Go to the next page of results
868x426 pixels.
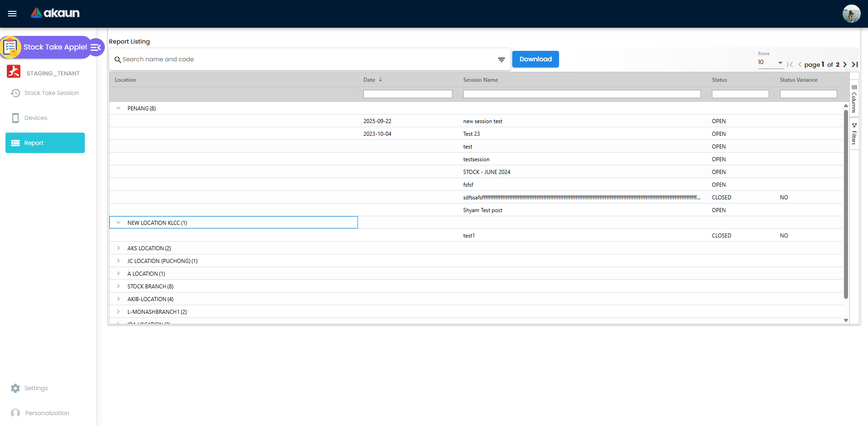click(x=845, y=64)
